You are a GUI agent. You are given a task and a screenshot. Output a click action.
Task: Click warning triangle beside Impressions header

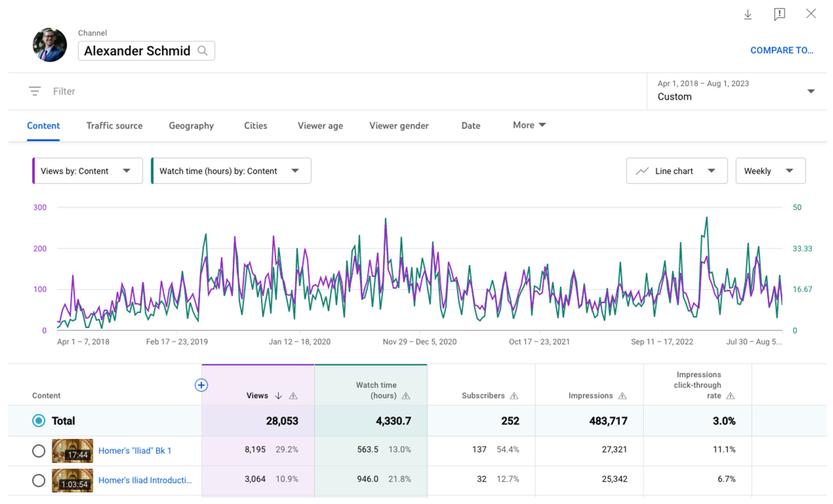click(x=622, y=396)
